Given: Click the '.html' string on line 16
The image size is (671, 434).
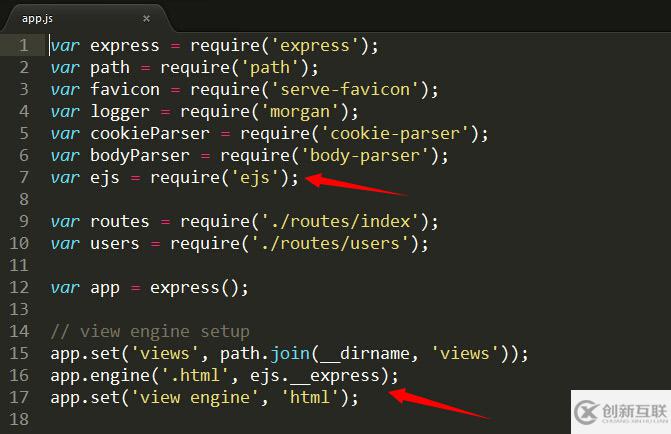Looking at the screenshot, I should click(x=194, y=375).
